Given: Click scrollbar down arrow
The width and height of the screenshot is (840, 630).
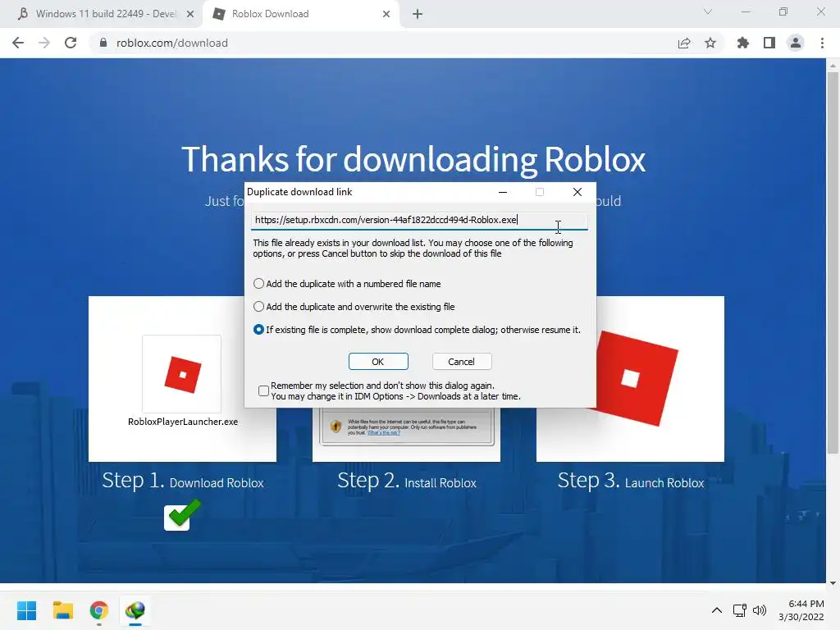Looking at the screenshot, I should click(833, 583).
